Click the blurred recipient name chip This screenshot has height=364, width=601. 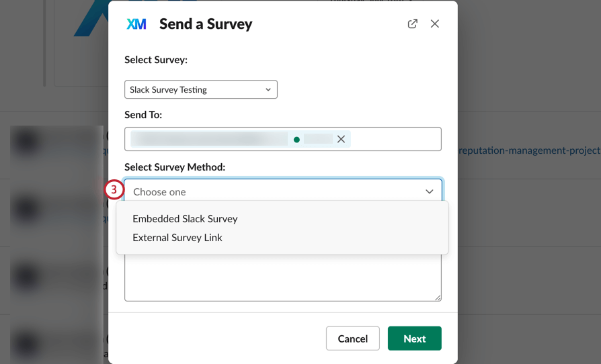pos(208,139)
